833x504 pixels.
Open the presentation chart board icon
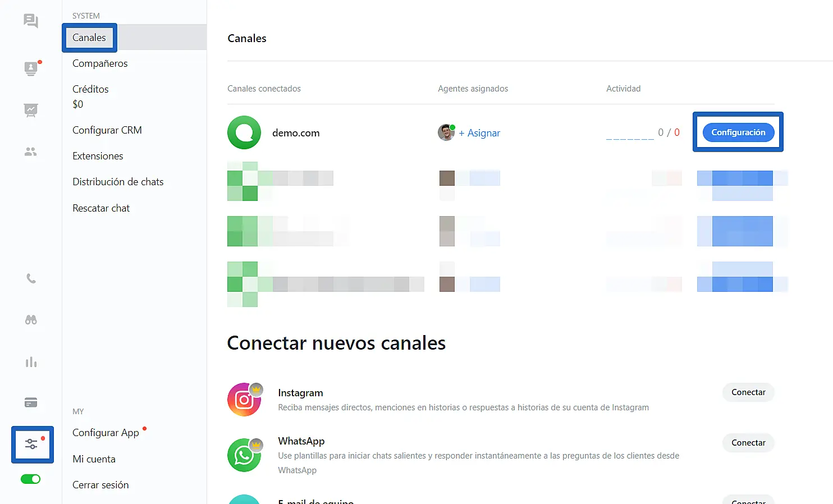click(x=31, y=110)
